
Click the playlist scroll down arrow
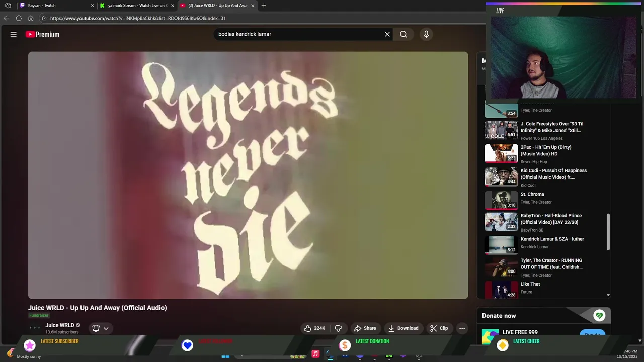(608, 295)
